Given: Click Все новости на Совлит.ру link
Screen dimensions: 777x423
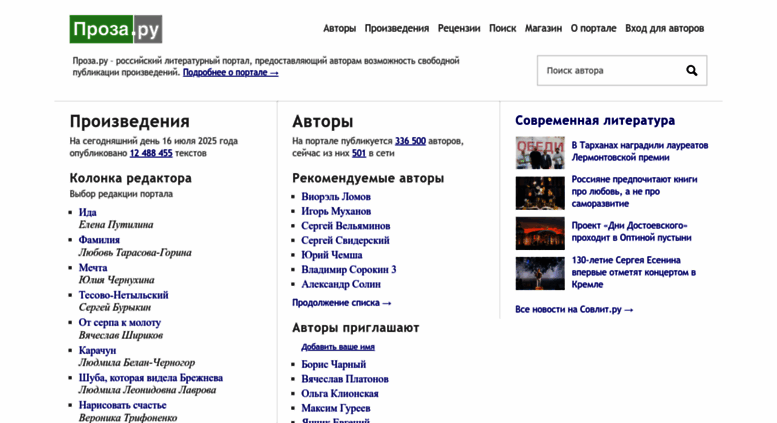Looking at the screenshot, I should [574, 310].
